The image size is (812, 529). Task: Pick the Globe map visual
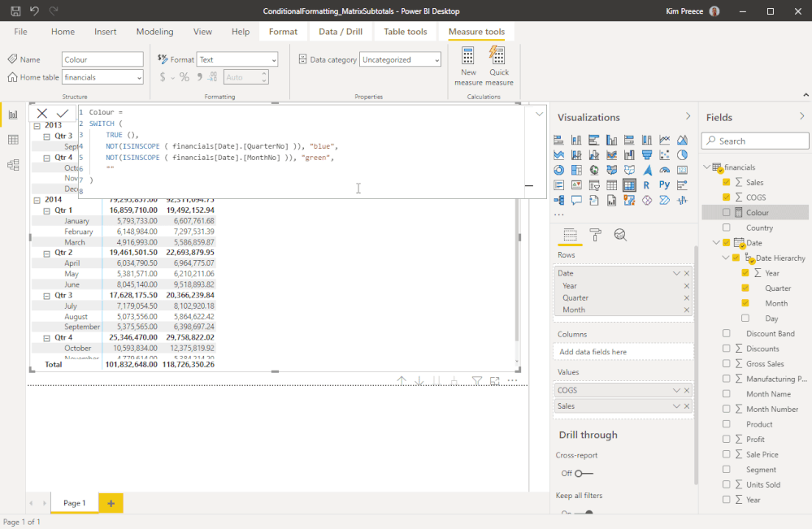[594, 170]
